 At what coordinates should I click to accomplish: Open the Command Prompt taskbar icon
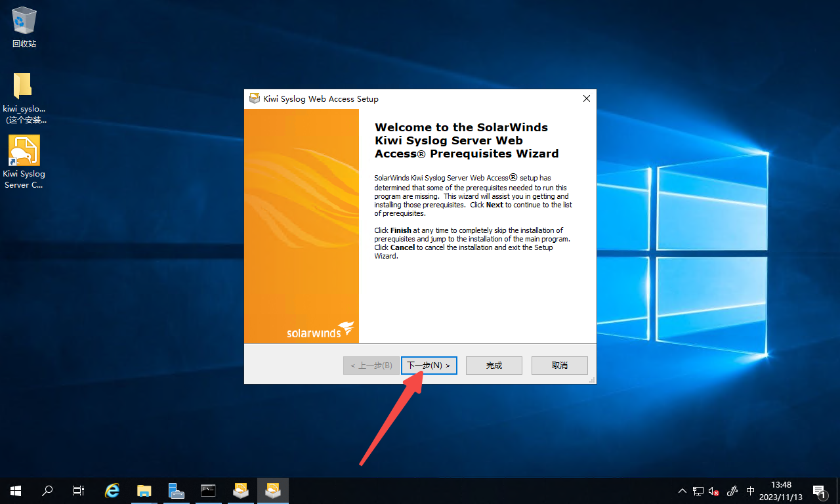[x=208, y=490]
